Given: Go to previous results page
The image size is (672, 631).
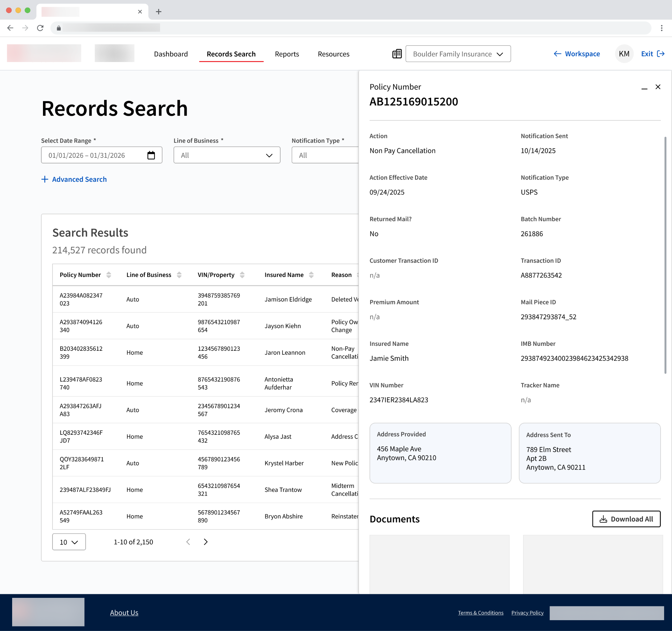Looking at the screenshot, I should (x=188, y=542).
